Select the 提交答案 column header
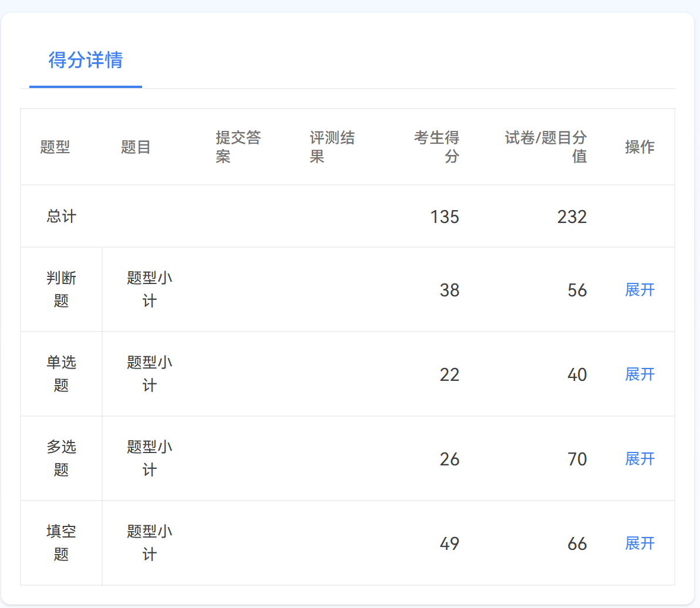Screen dimensions: 700x608 [x=238, y=147]
